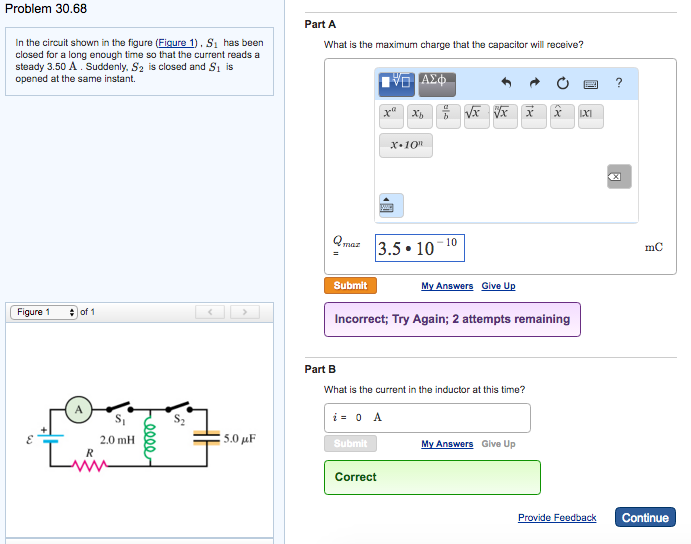This screenshot has height=544, width=691.
Task: Insert x-hat unit vector template
Action: (562, 116)
